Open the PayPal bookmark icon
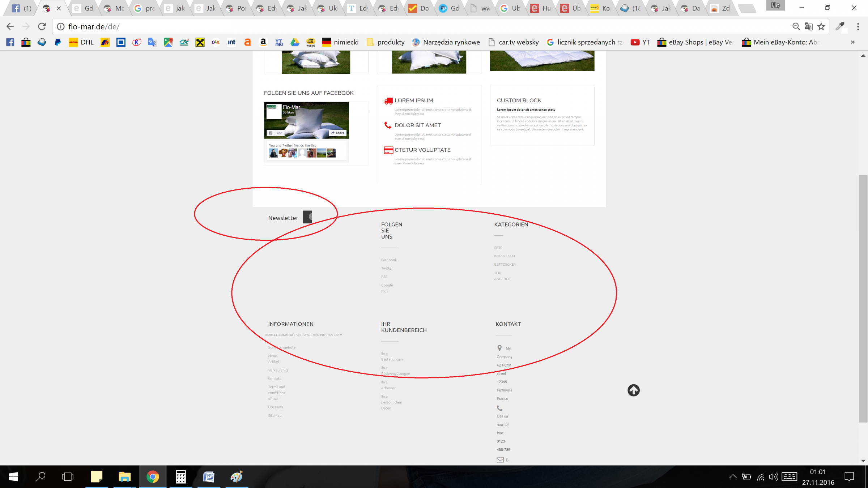The height and width of the screenshot is (488, 868). pos(58,42)
